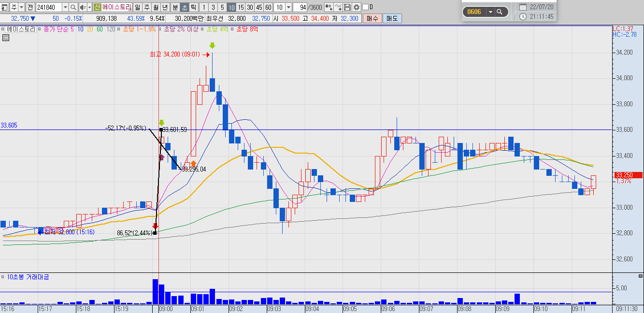The image size is (644, 313).
Task: Save chart using the floppy disk icon
Action: tap(347, 7)
